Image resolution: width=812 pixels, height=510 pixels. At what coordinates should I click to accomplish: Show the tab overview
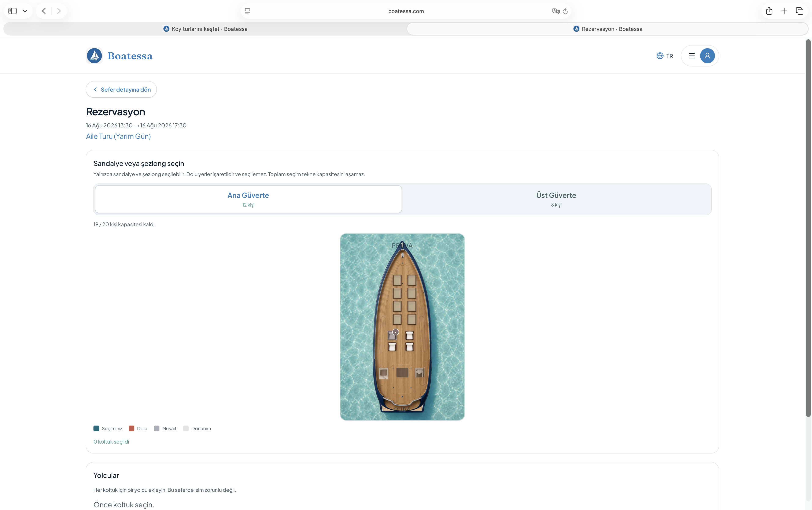pos(800,11)
